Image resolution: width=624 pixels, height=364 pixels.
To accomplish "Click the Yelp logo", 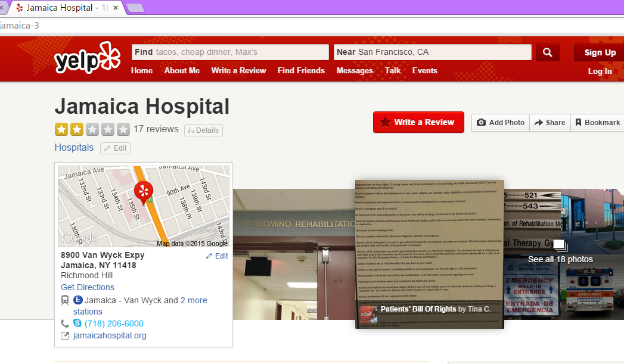I will (x=88, y=58).
